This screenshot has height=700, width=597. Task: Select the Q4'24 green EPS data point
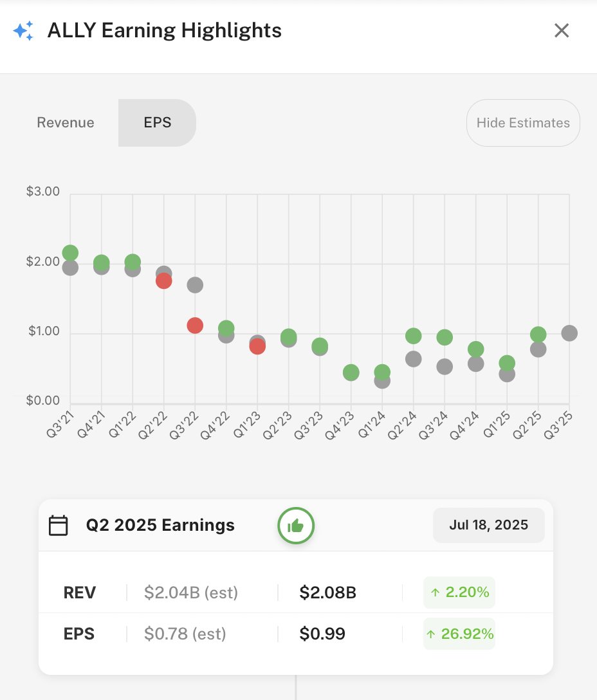click(x=476, y=349)
